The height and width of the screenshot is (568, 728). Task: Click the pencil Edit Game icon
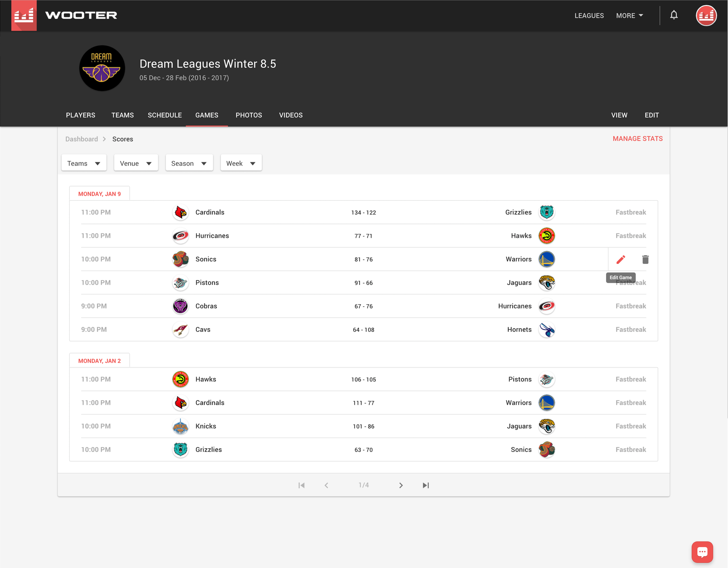pos(621,259)
